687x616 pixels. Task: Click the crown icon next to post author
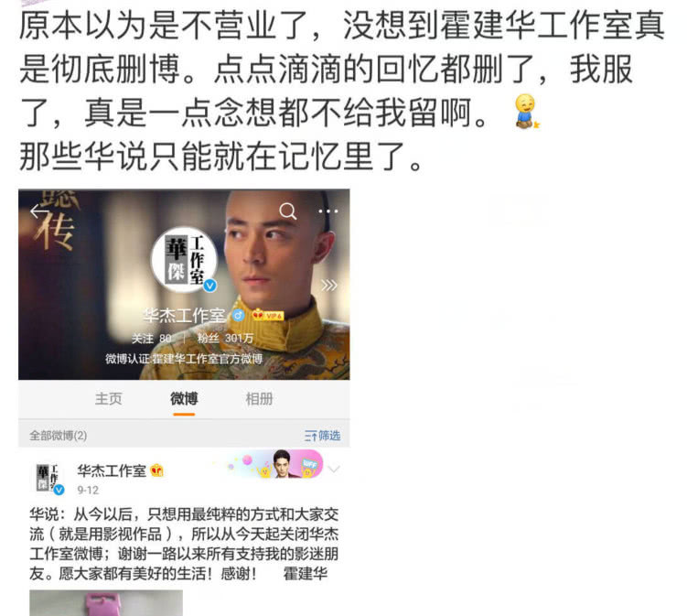click(156, 470)
